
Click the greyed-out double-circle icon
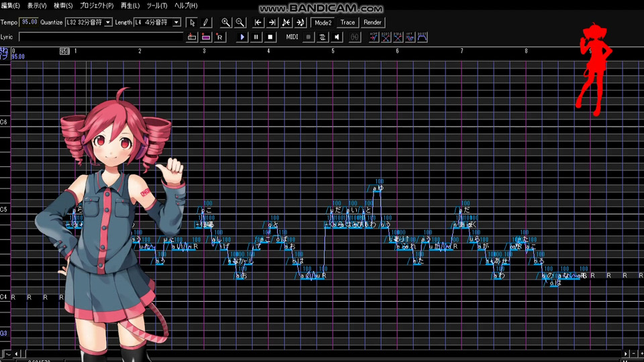point(354,37)
